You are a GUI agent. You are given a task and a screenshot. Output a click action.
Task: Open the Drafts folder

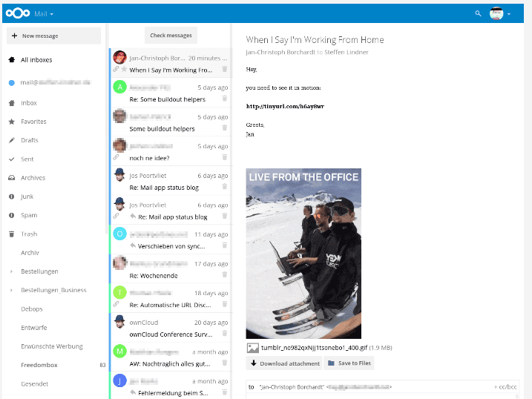(29, 140)
